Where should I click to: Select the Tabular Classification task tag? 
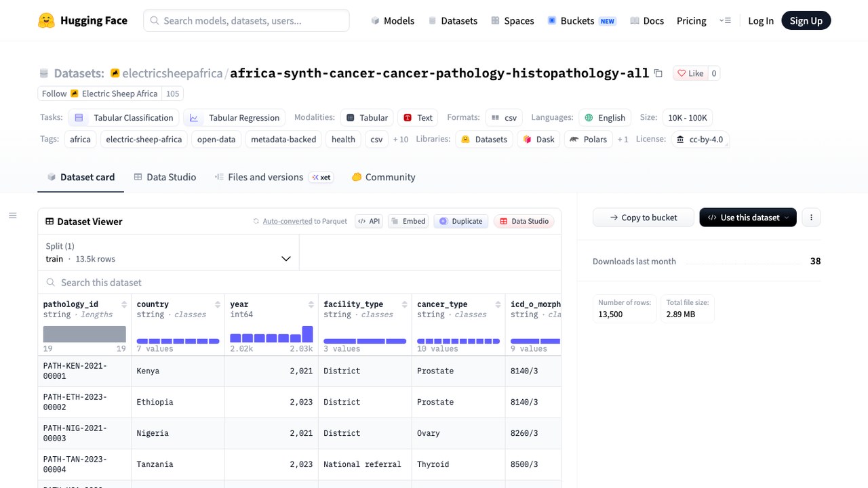pyautogui.click(x=123, y=118)
